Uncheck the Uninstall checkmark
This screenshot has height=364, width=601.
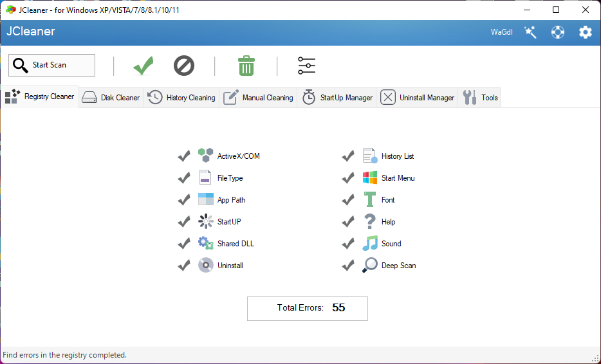[184, 265]
